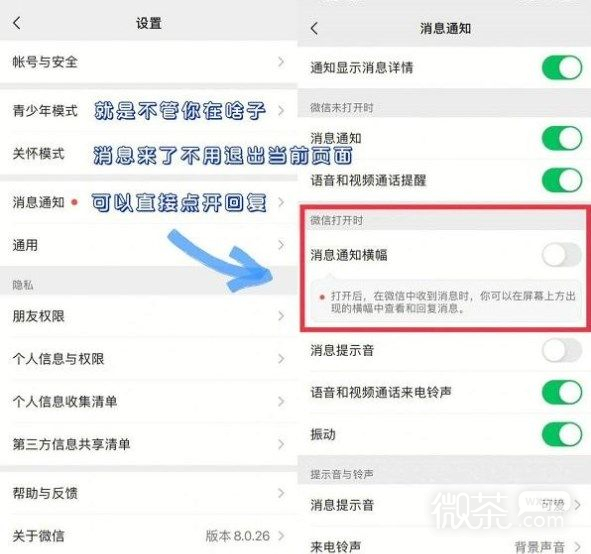The height and width of the screenshot is (554, 591).
Task: Expand 个人信息与权限 entry
Action: [149, 358]
